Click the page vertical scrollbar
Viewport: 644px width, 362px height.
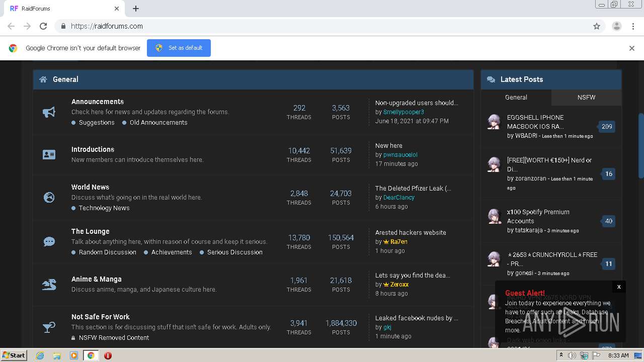tap(640, 146)
